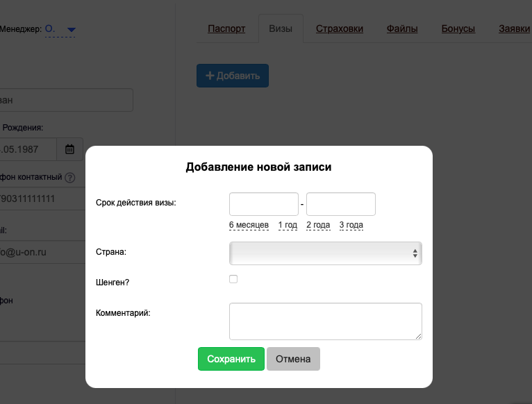532x404 pixels.
Task: Go to the Файлы tab
Action: pos(402,29)
